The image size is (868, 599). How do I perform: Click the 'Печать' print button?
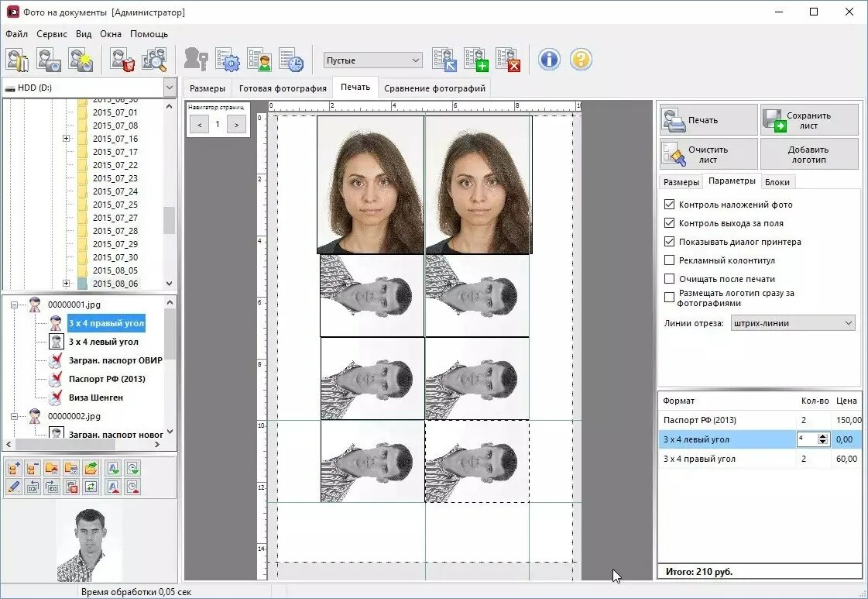(x=708, y=120)
